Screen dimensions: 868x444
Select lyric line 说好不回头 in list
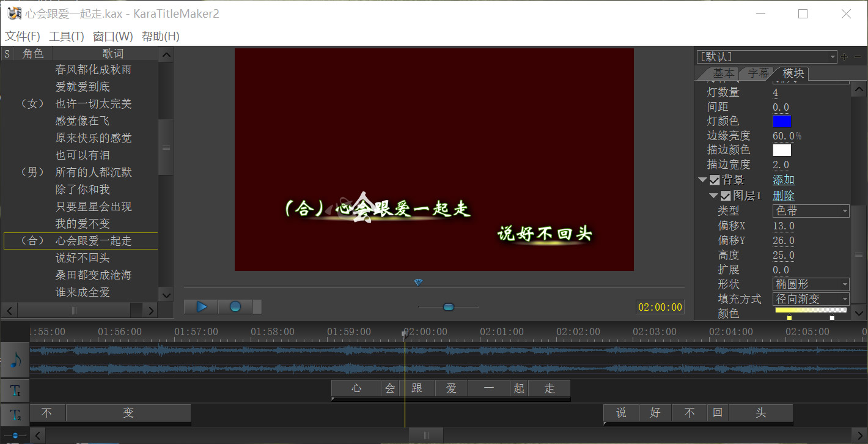point(83,258)
